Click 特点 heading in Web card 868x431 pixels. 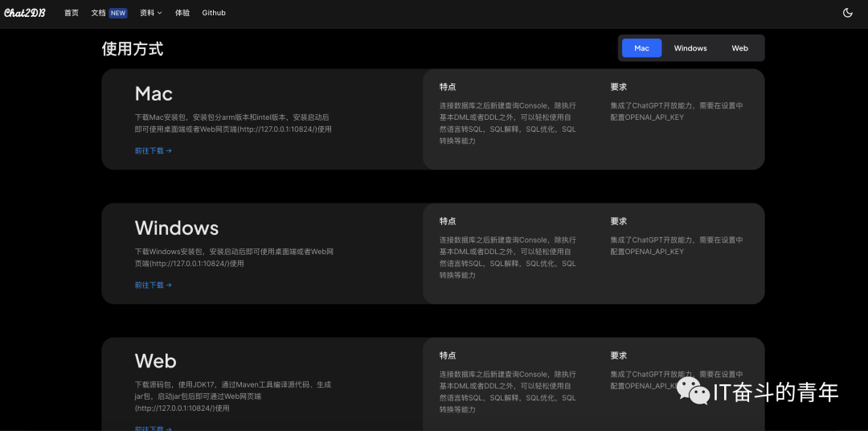(448, 355)
